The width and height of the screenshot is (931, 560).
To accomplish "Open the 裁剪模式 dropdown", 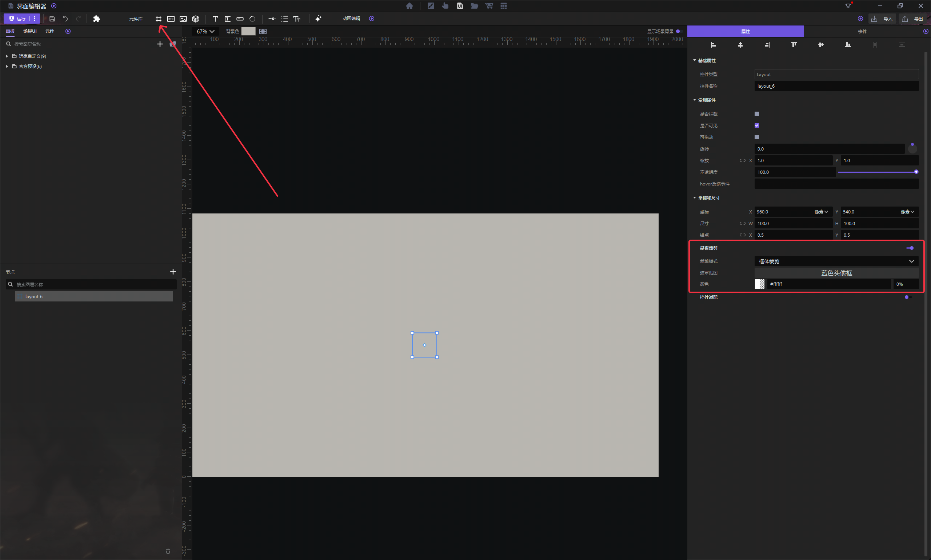I will 836,261.
